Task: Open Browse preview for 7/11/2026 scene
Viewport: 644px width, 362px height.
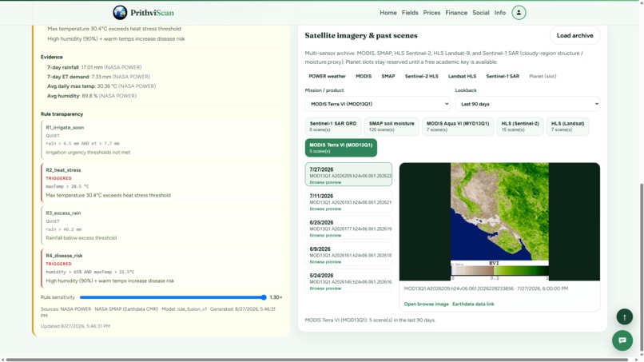Action: (x=325, y=209)
